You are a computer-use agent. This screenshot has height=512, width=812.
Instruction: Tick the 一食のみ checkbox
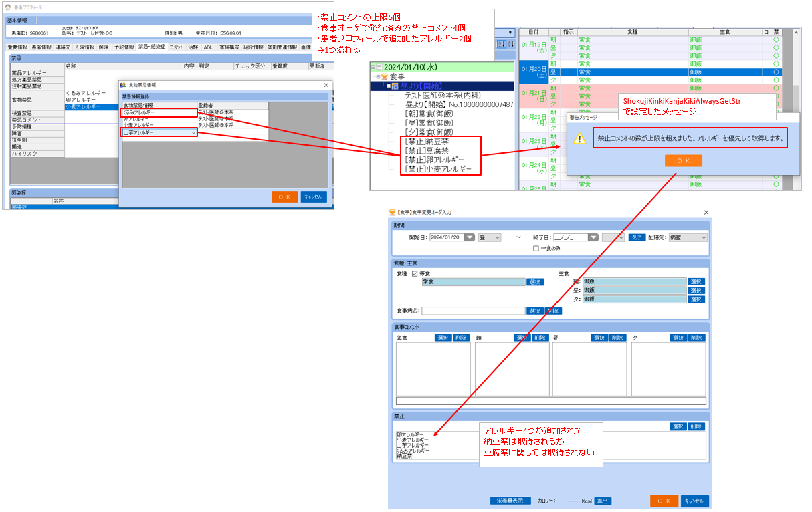click(x=536, y=248)
